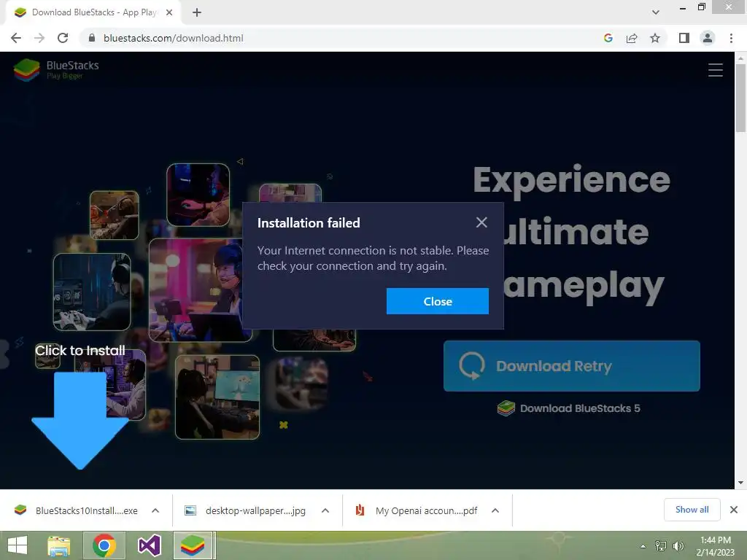
Task: Open volume control tray icon
Action: (x=678, y=546)
